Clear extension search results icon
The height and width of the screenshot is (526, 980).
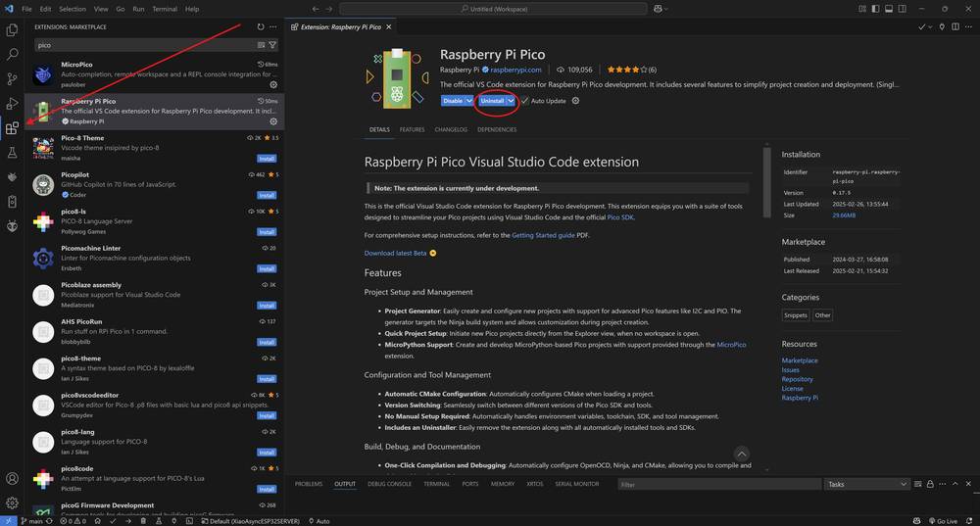point(262,45)
